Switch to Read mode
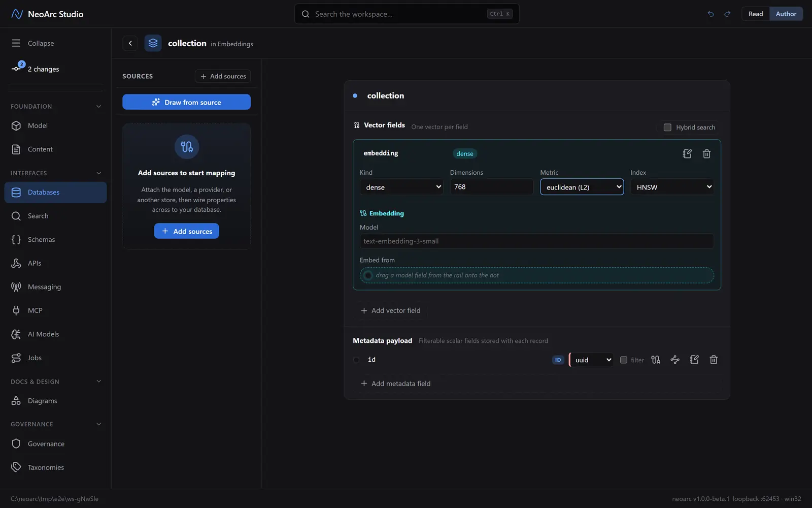Viewport: 812px width, 508px height. tap(756, 14)
